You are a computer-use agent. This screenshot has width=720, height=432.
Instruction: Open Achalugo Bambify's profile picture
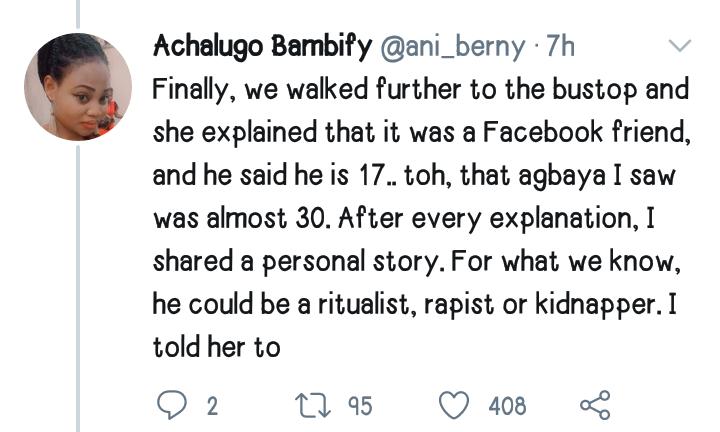(78, 87)
